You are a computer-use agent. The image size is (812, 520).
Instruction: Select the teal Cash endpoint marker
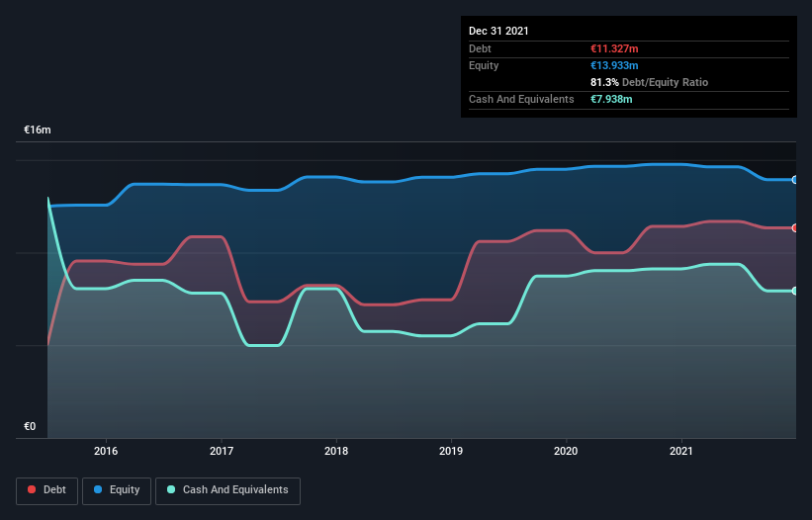tap(795, 291)
